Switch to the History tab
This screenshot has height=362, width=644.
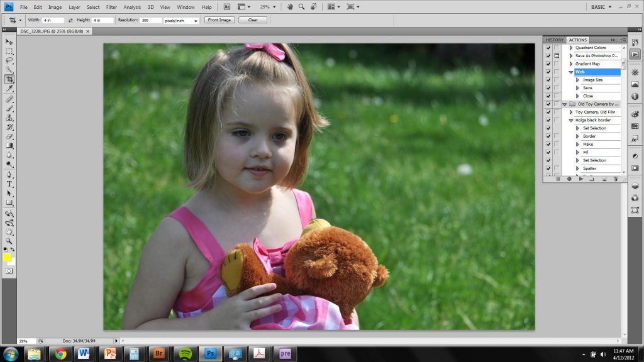(554, 40)
